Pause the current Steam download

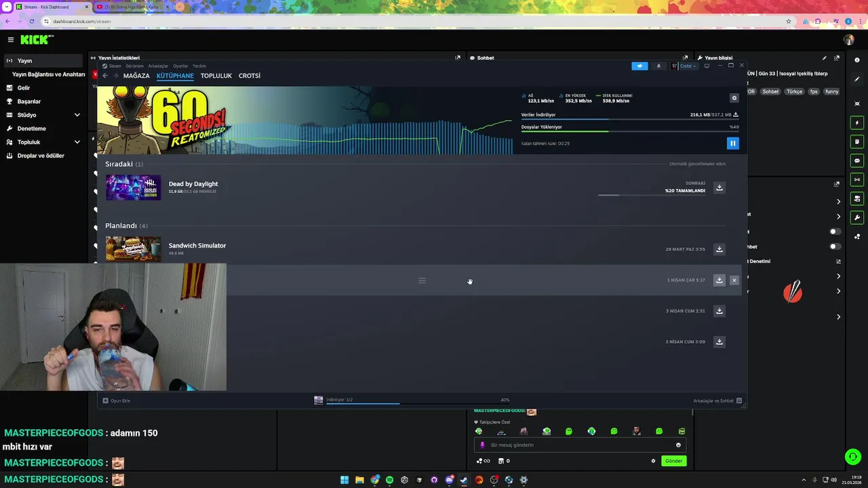point(732,143)
